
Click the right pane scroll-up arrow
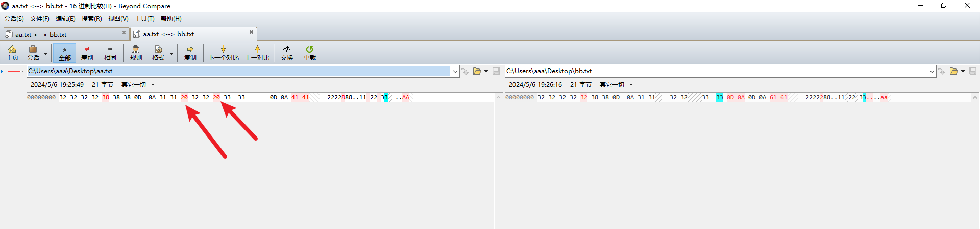pyautogui.click(x=975, y=97)
